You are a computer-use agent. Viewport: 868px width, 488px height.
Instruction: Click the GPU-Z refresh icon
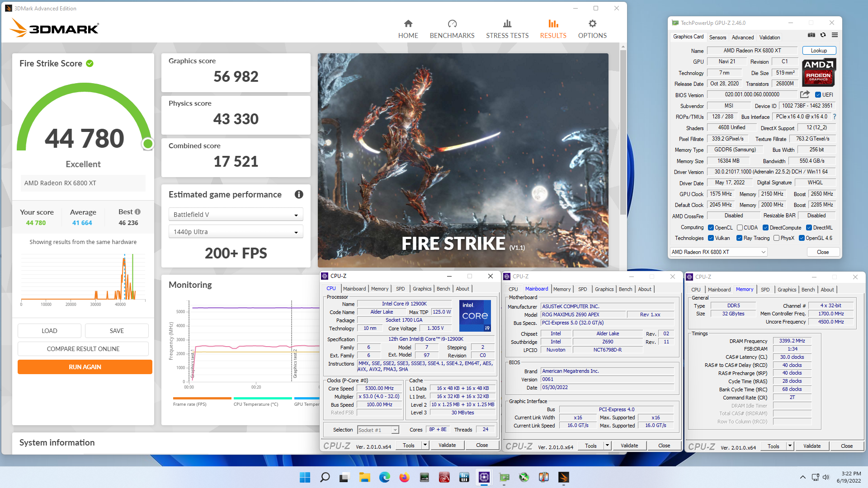coord(823,35)
